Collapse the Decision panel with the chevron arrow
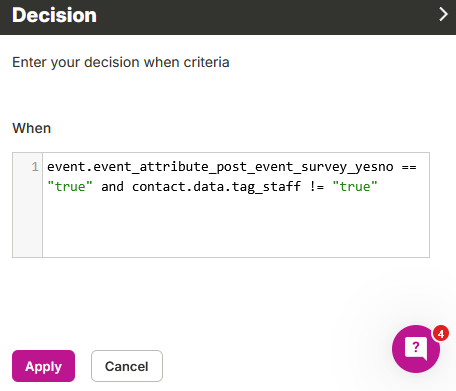Image resolution: width=456 pixels, height=391 pixels. click(x=443, y=14)
